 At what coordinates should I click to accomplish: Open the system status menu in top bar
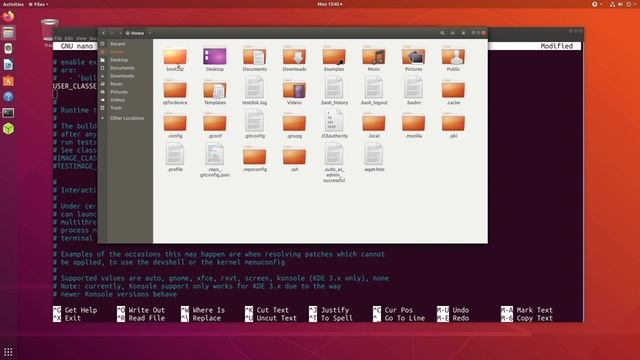622,4
